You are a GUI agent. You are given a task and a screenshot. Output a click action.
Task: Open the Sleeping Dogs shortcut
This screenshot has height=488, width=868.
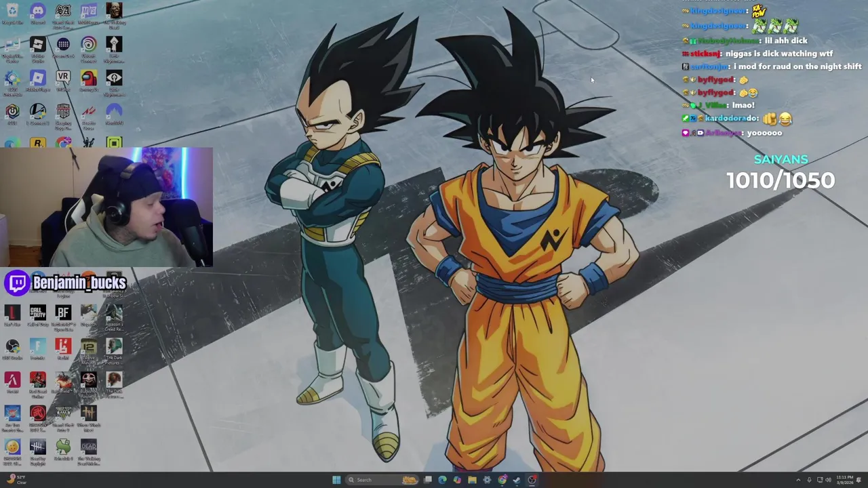(63, 116)
